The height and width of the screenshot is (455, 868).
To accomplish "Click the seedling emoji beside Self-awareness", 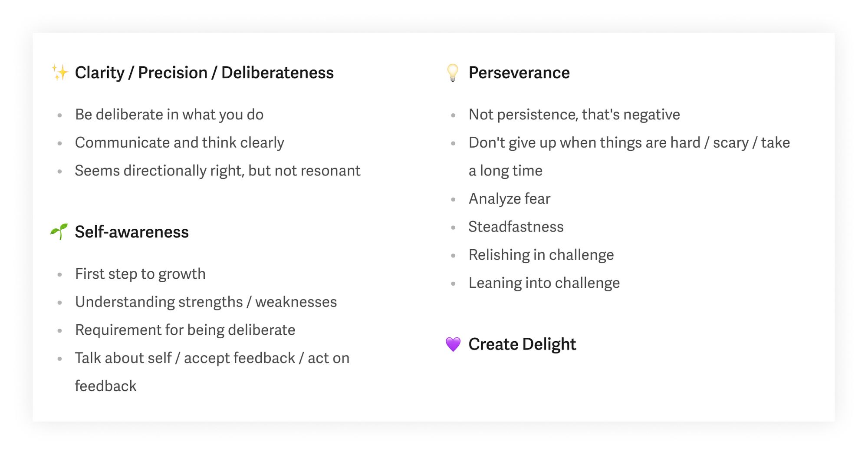I will pyautogui.click(x=59, y=232).
